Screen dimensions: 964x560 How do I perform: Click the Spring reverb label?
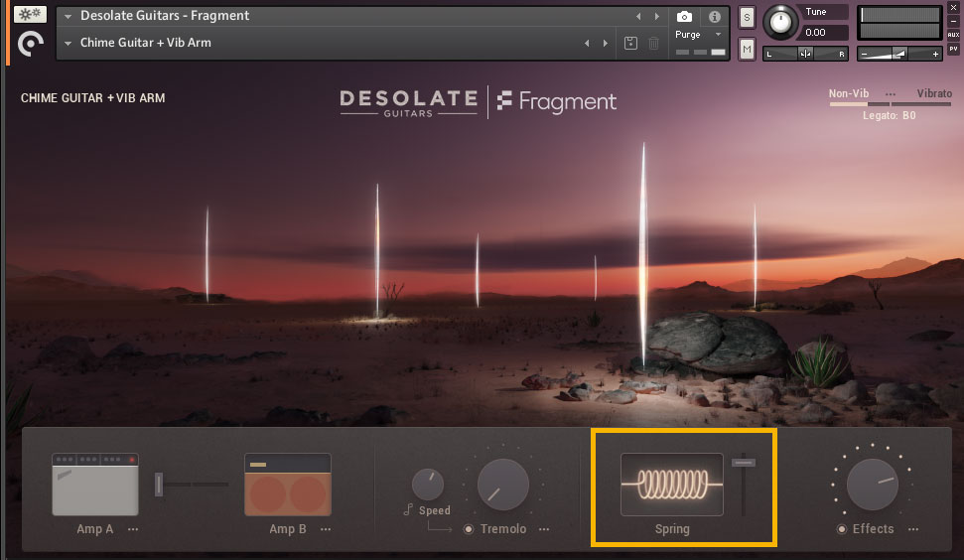672,529
